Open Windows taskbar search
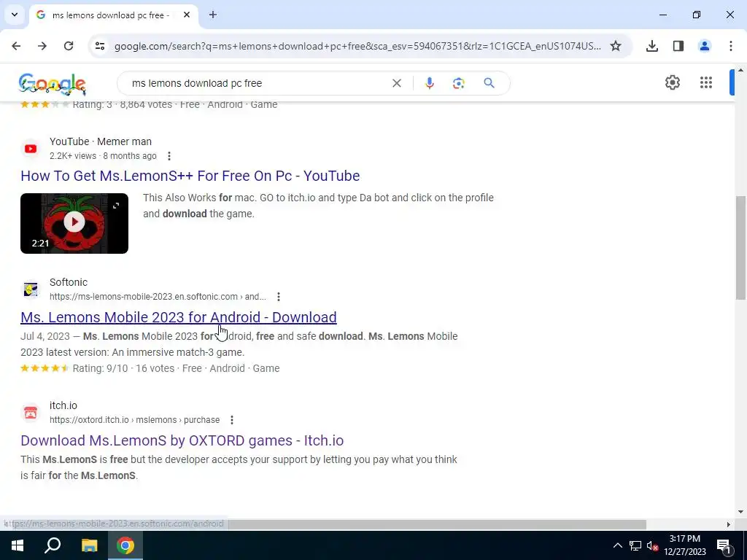Viewport: 747px width, 560px height. 53,545
